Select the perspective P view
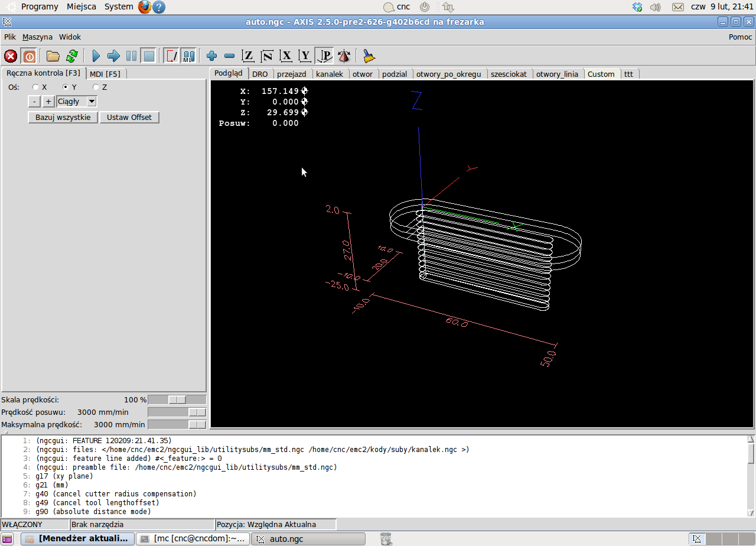This screenshot has height=546, width=756. pyautogui.click(x=324, y=56)
